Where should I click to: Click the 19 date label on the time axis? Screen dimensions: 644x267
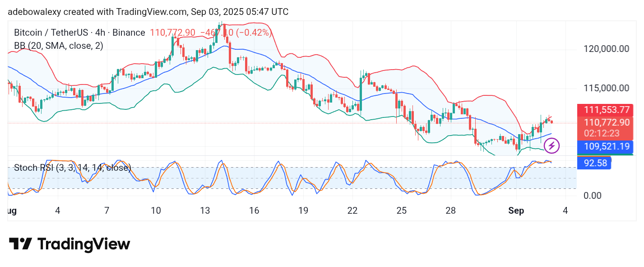point(303,211)
